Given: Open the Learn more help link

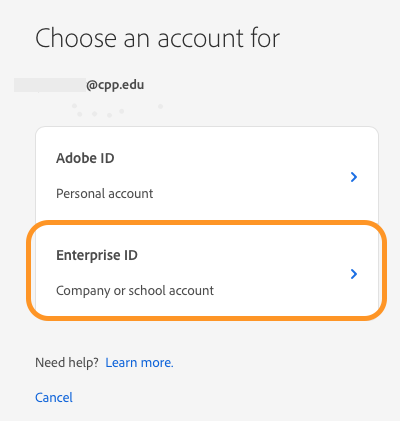Looking at the screenshot, I should click(139, 362).
